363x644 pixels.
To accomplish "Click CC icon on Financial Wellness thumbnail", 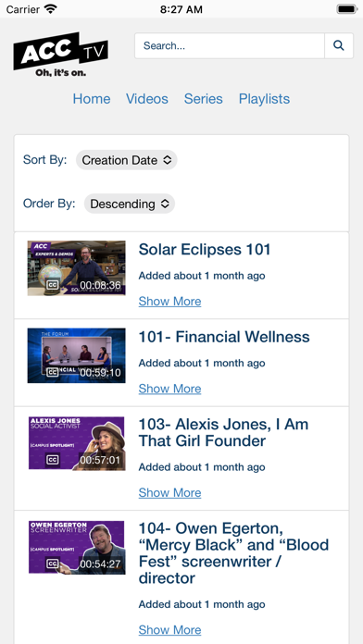I will (x=52, y=372).
